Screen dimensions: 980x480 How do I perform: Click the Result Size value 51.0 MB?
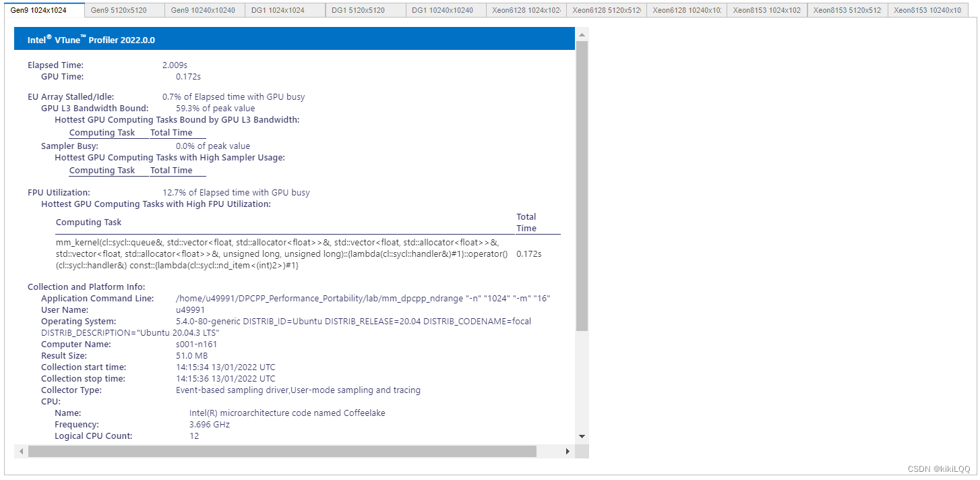[x=191, y=356]
